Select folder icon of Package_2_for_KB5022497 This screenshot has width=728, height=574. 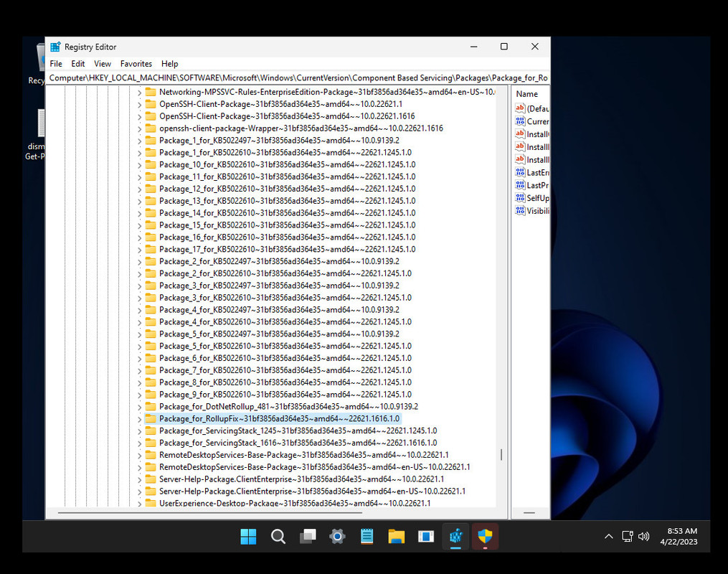pyautogui.click(x=151, y=261)
